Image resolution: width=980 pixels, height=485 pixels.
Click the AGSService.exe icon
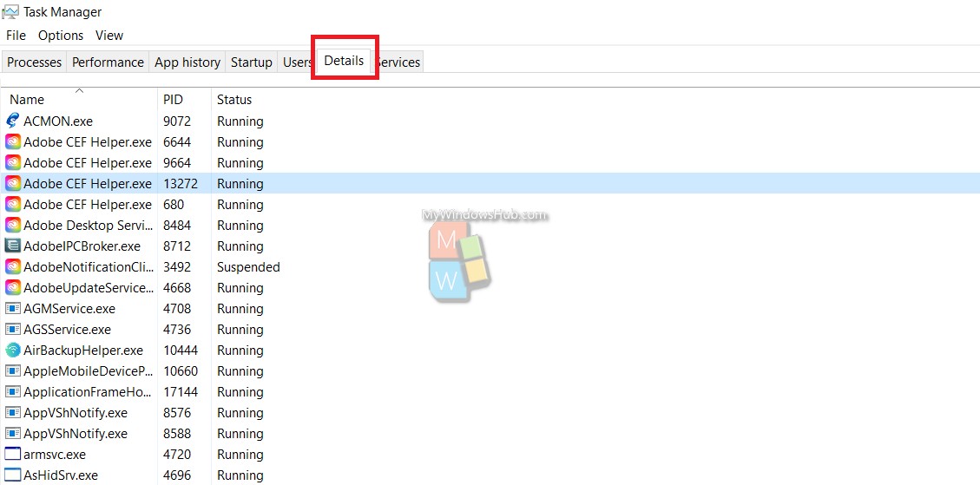[x=12, y=330]
